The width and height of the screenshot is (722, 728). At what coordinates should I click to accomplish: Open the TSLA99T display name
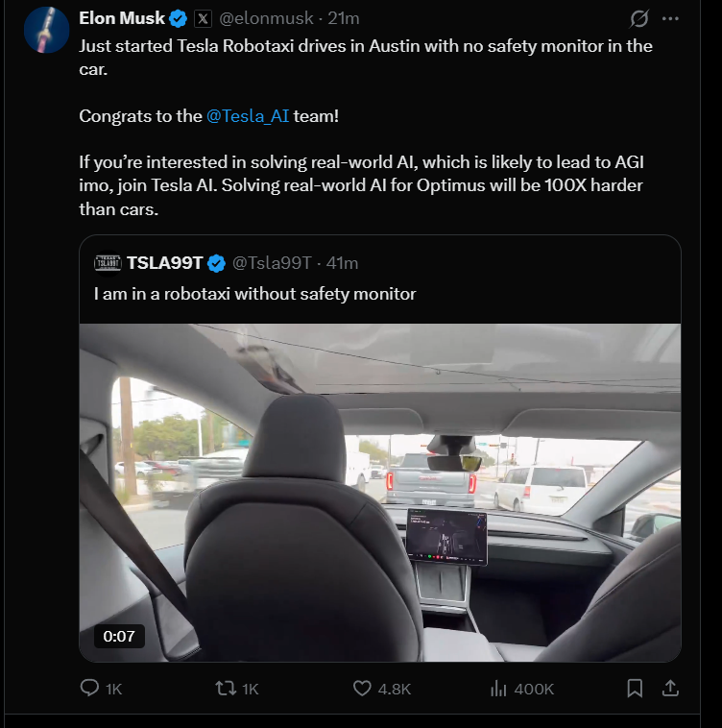point(164,263)
